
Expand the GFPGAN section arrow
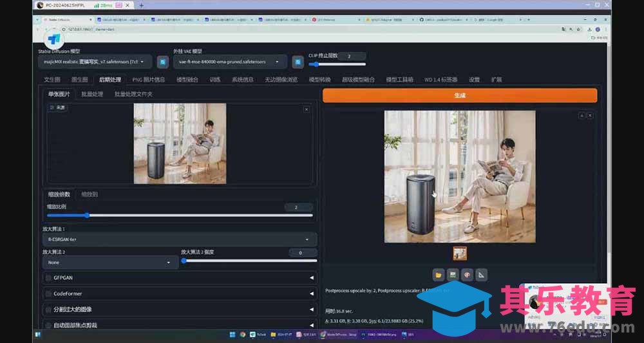312,278
